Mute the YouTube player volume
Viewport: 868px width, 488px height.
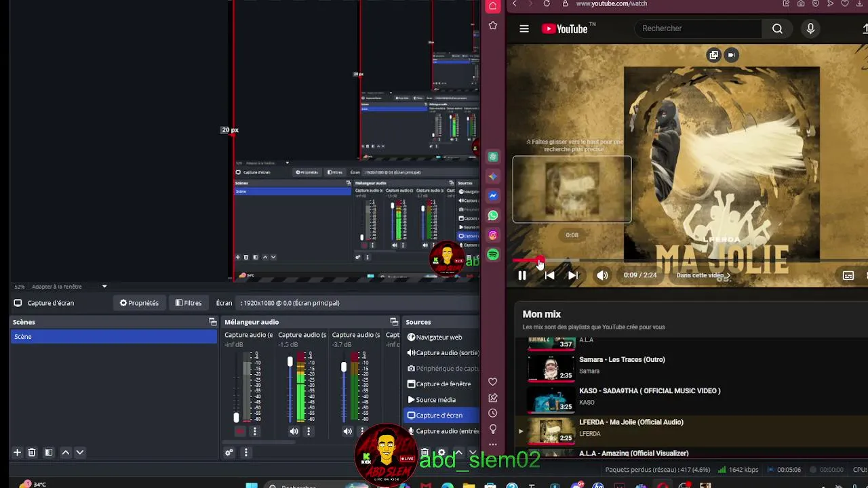click(602, 275)
